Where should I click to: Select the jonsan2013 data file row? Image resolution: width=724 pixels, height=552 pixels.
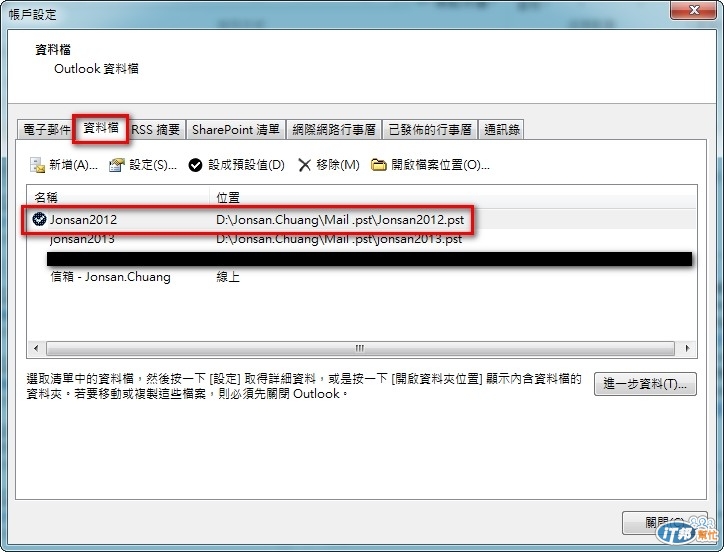[362, 239]
